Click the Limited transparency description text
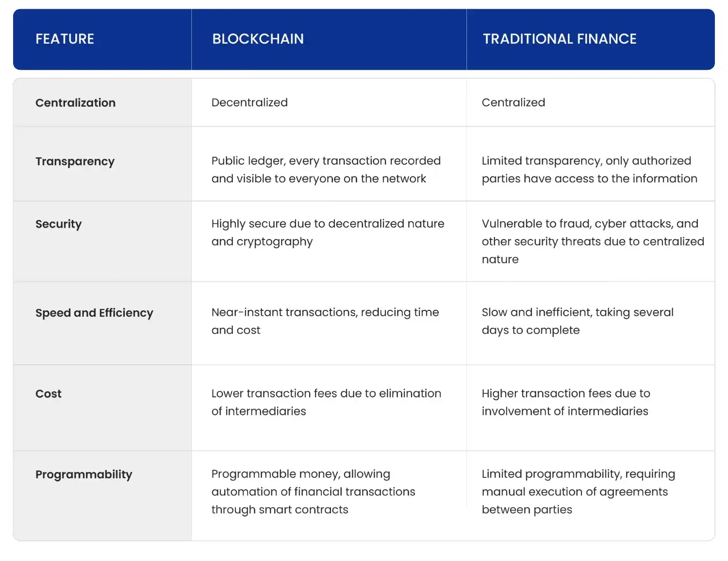Image resolution: width=728 pixels, height=561 pixels. (x=589, y=170)
